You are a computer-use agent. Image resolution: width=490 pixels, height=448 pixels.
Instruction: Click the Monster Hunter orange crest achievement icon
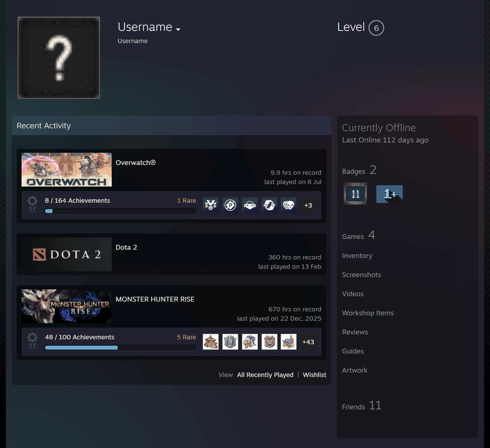[269, 342]
